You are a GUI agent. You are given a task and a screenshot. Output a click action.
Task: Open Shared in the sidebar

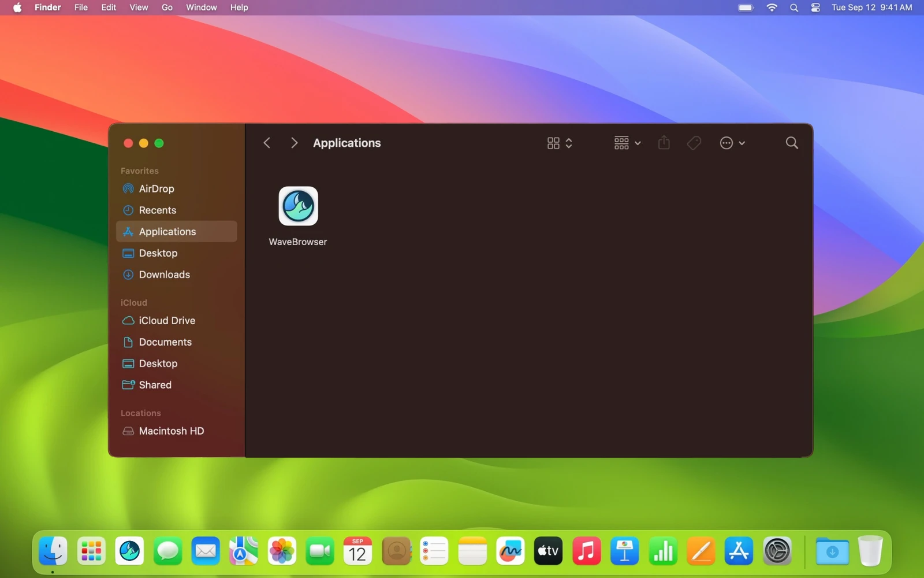click(x=177, y=385)
